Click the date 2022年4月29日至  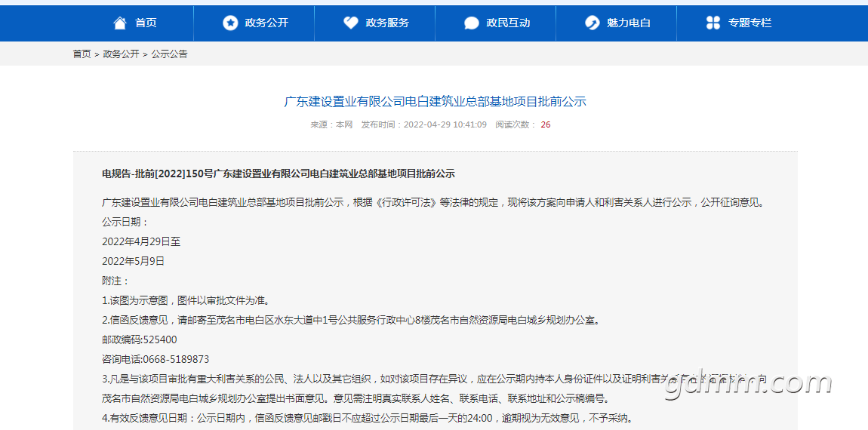click(x=141, y=241)
